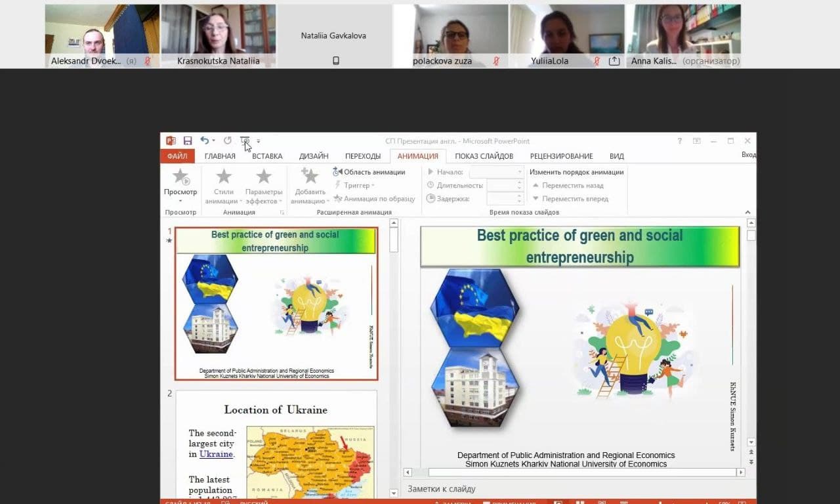Click in the Заметки к слайду notes area
This screenshot has height=504, width=840.
tap(571, 489)
